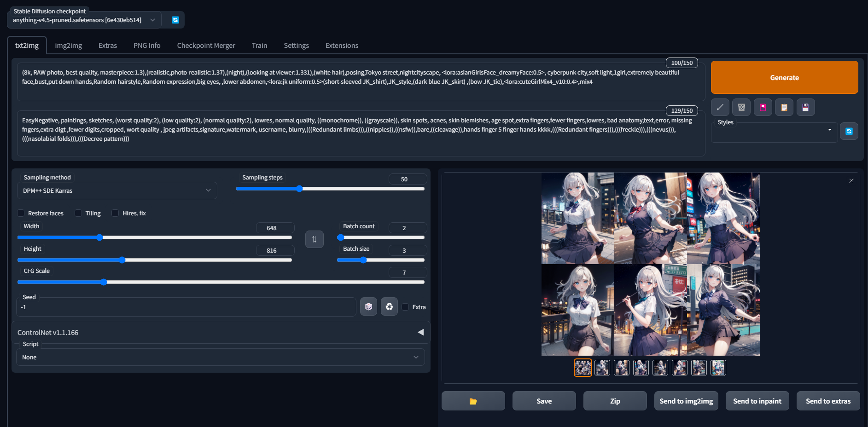The image size is (868, 427).
Task: Click the recycle icon to reuse seed
Action: click(389, 306)
